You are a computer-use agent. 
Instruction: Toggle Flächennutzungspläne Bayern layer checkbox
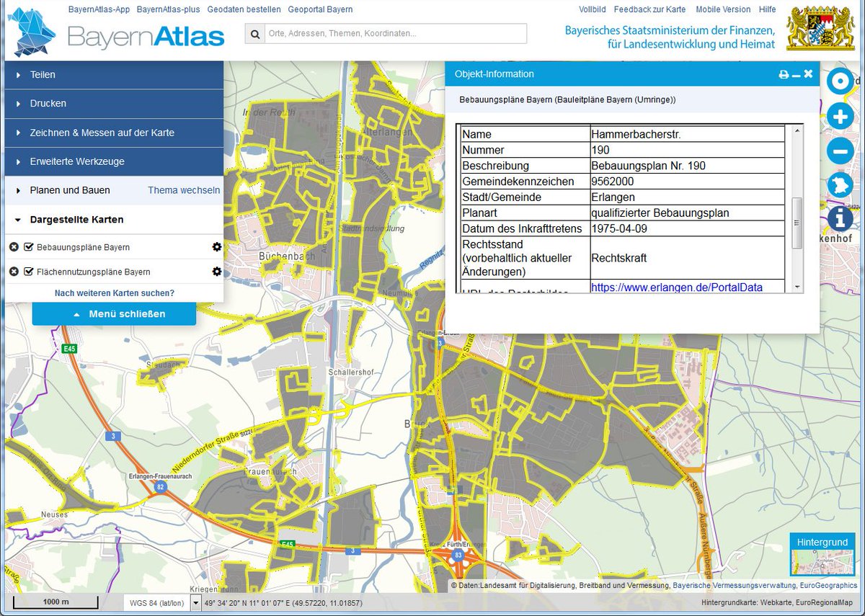[x=29, y=272]
